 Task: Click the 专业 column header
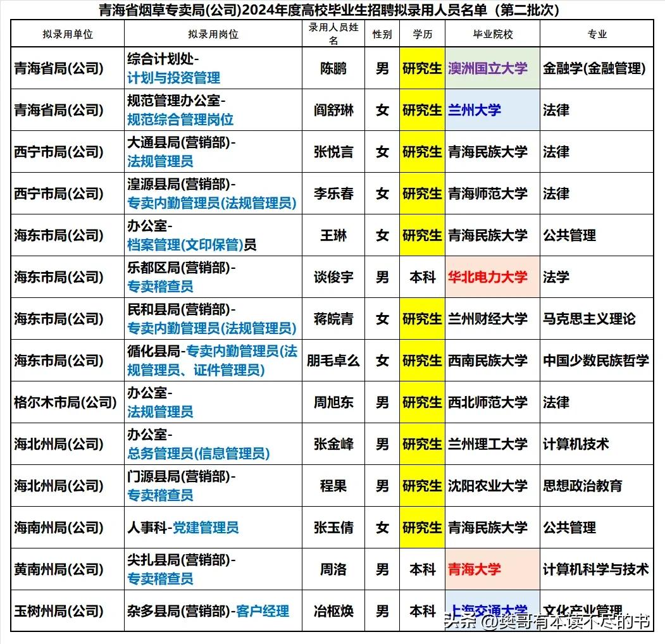[596, 34]
